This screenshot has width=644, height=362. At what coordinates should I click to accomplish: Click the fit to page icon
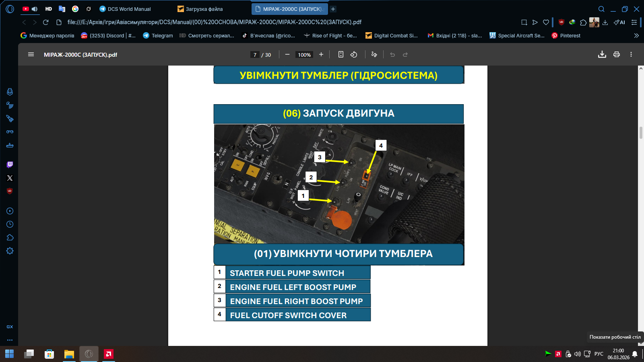341,55
